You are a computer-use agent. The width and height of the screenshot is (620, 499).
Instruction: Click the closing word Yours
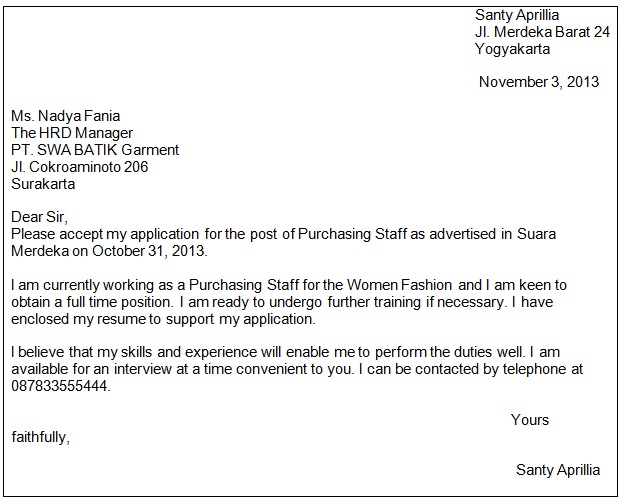[x=530, y=420]
